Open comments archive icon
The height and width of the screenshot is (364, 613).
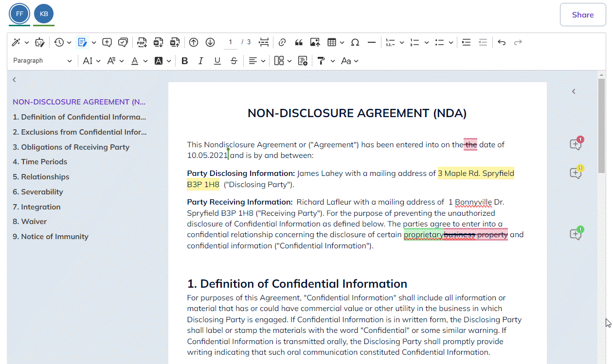coord(123,42)
